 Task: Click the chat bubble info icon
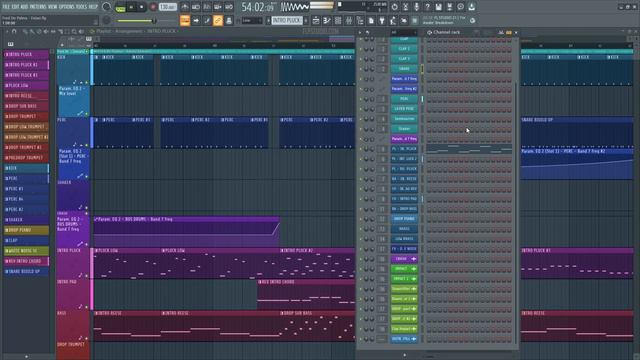(460, 7)
